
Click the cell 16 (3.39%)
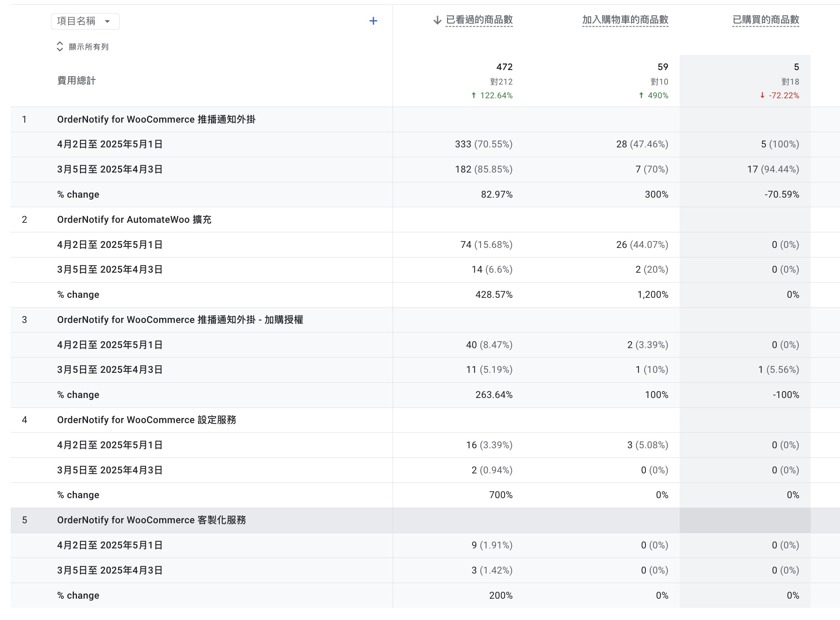pos(489,445)
